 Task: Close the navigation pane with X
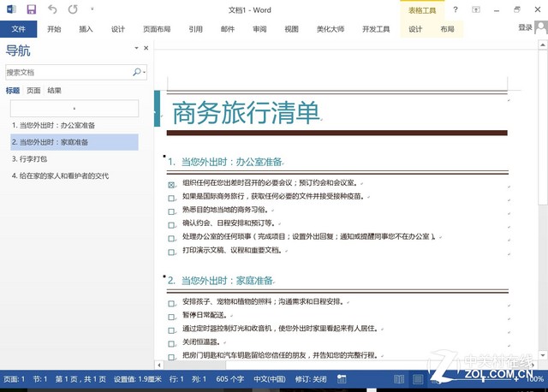coord(146,50)
